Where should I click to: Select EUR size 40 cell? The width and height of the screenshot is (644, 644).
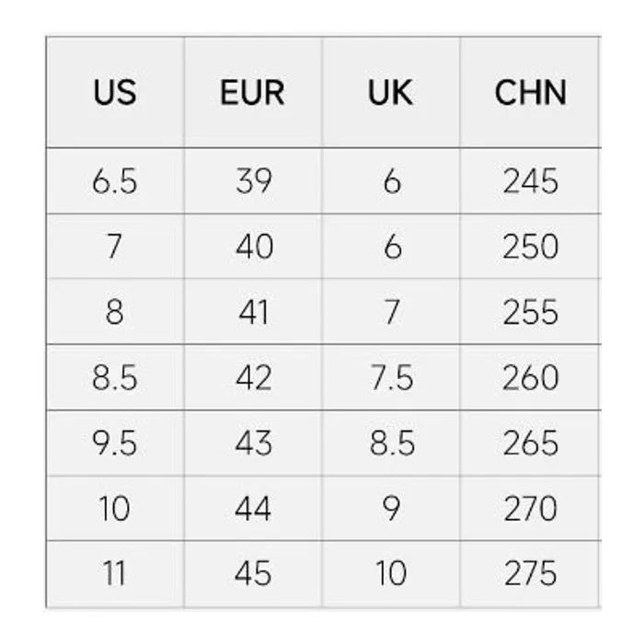pos(253,247)
